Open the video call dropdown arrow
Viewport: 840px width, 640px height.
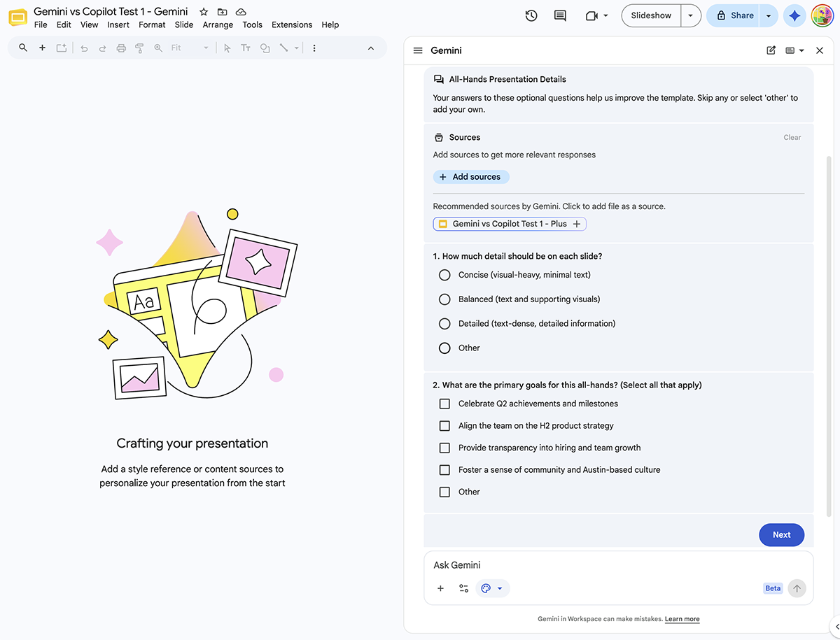pyautogui.click(x=606, y=15)
